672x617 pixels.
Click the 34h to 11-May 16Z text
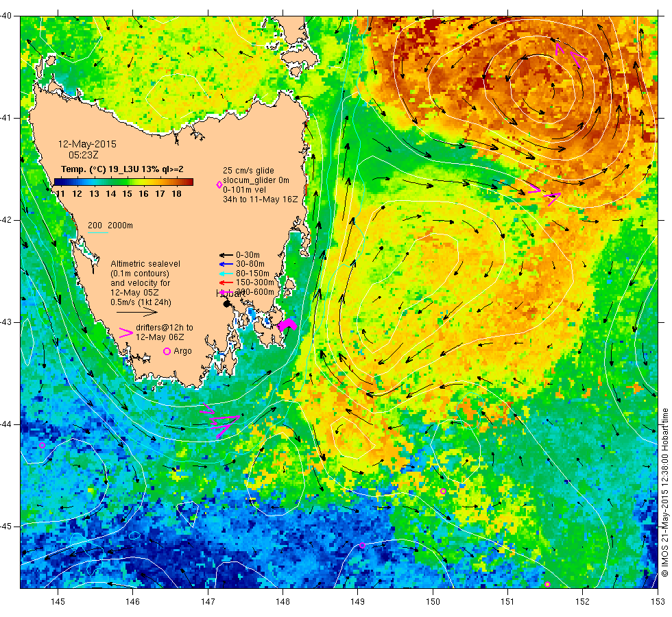click(x=260, y=199)
